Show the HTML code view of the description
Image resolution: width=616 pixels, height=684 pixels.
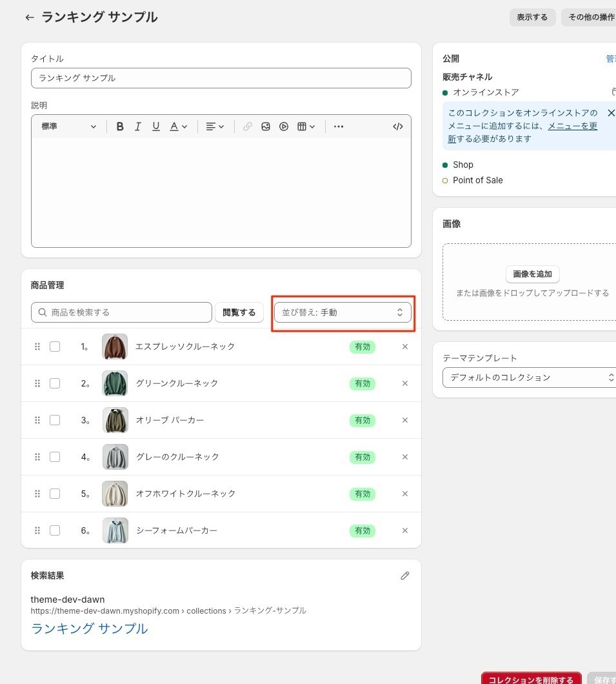tap(398, 126)
